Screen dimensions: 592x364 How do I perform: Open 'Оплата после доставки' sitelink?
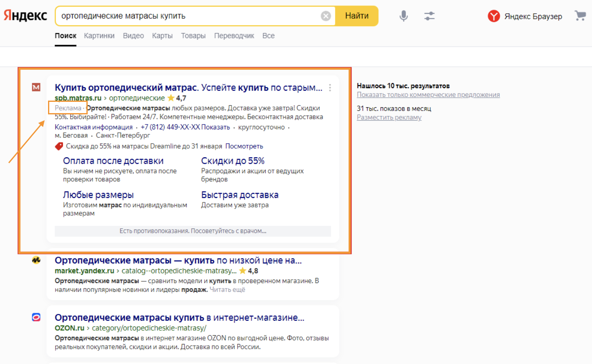coord(113,161)
